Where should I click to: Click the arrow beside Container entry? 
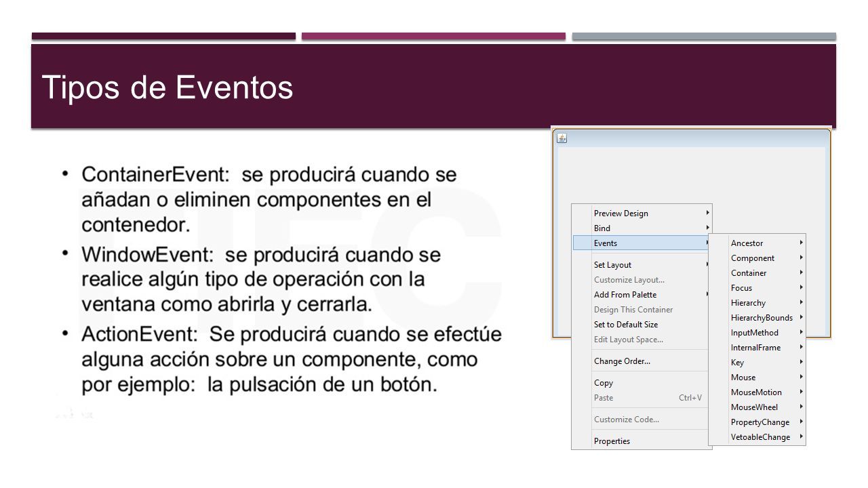[x=801, y=272]
